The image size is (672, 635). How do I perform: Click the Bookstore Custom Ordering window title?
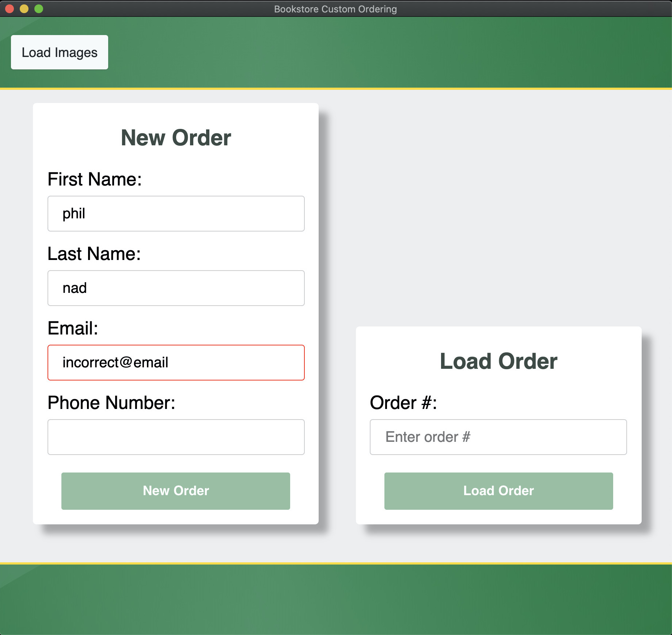click(335, 9)
